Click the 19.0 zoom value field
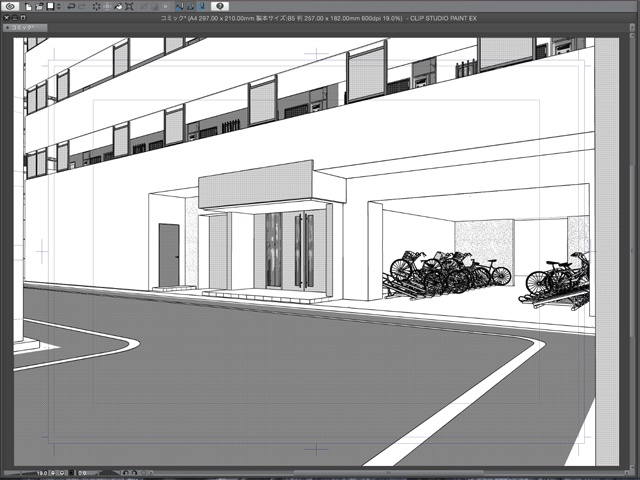 click(42, 473)
